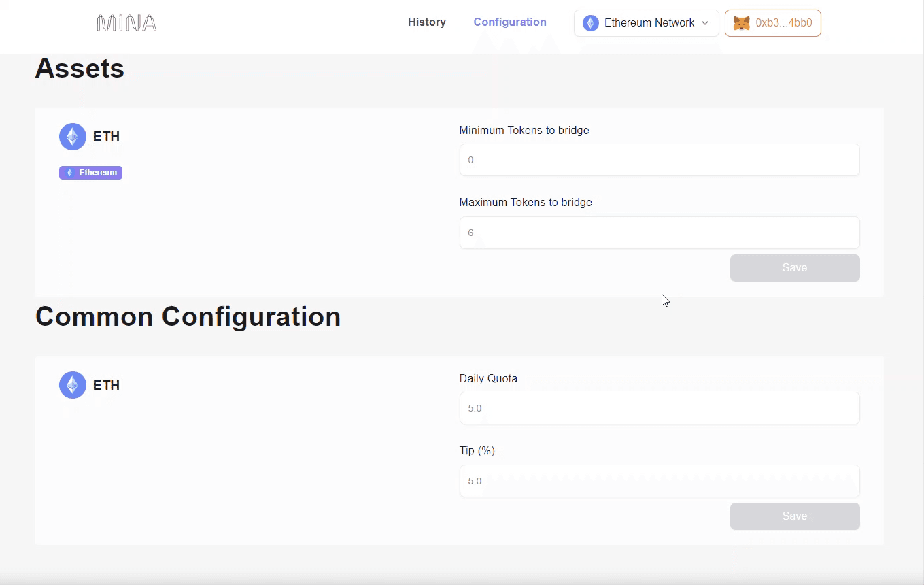This screenshot has height=585, width=924.
Task: Open the Configuration tab
Action: pyautogui.click(x=510, y=22)
